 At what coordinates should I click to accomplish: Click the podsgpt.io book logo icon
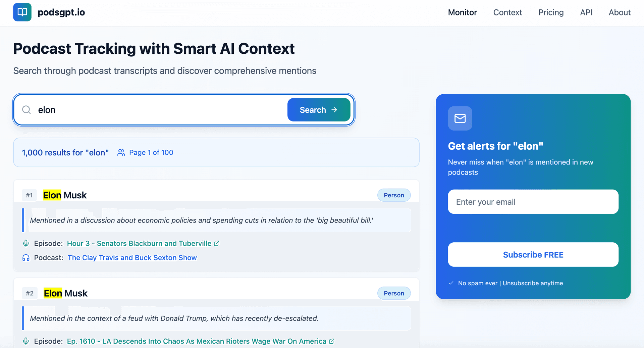pos(22,12)
